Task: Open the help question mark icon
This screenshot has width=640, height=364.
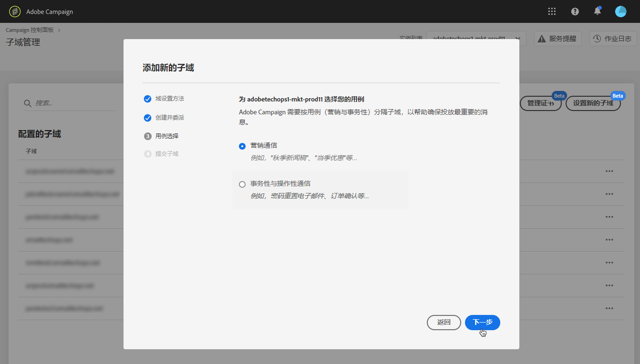Action: point(575,11)
